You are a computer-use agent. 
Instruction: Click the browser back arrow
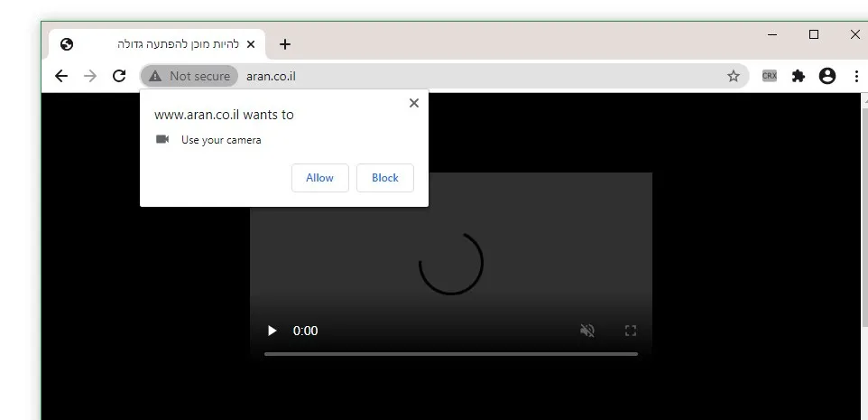pyautogui.click(x=61, y=76)
